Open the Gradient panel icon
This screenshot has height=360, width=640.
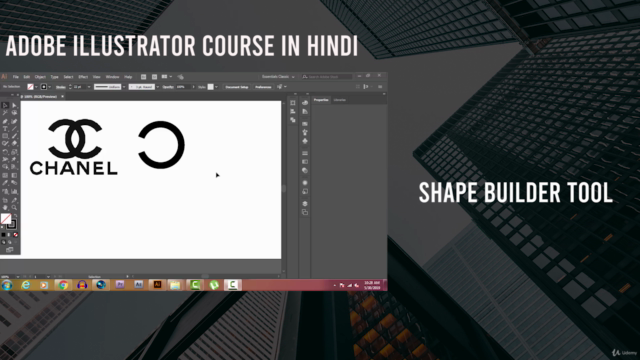pyautogui.click(x=305, y=162)
